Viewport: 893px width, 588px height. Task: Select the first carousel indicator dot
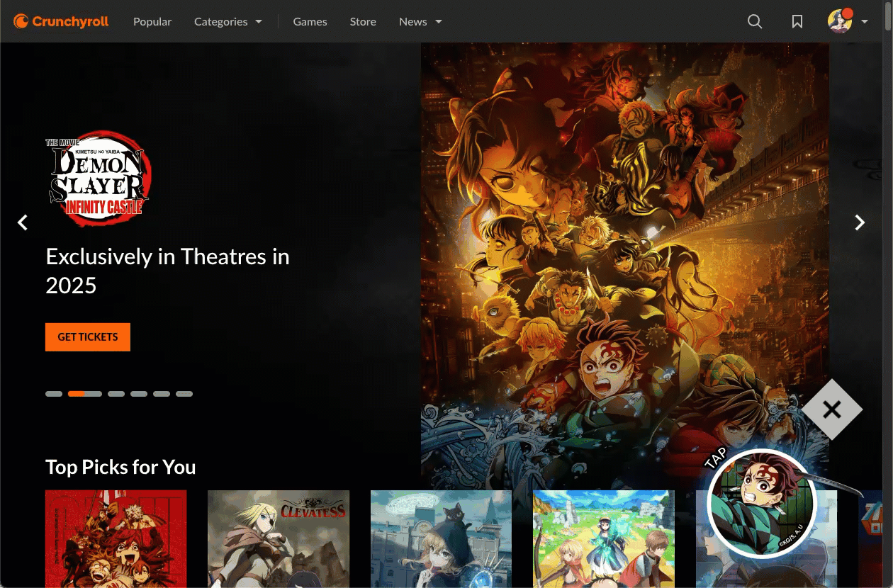(x=54, y=394)
